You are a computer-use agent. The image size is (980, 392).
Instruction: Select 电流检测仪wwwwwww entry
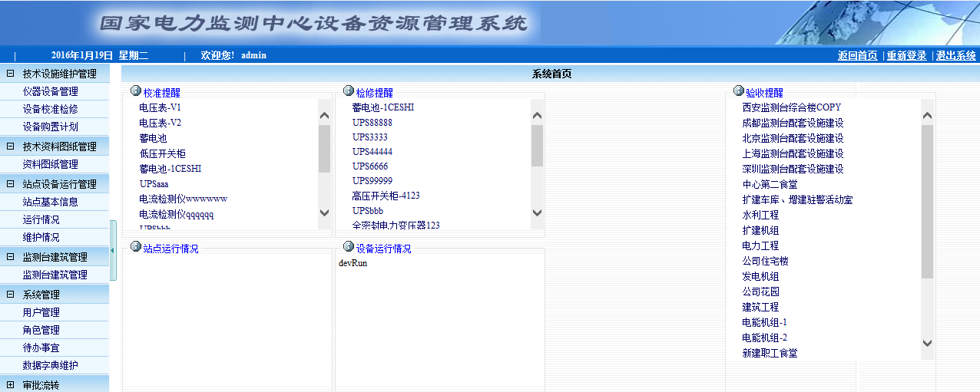click(183, 199)
